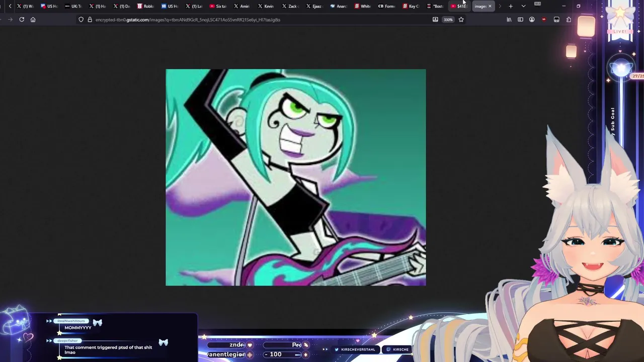This screenshot has width=644, height=362.
Task: Switch to the 'UK: Tr' tab
Action: click(x=73, y=6)
